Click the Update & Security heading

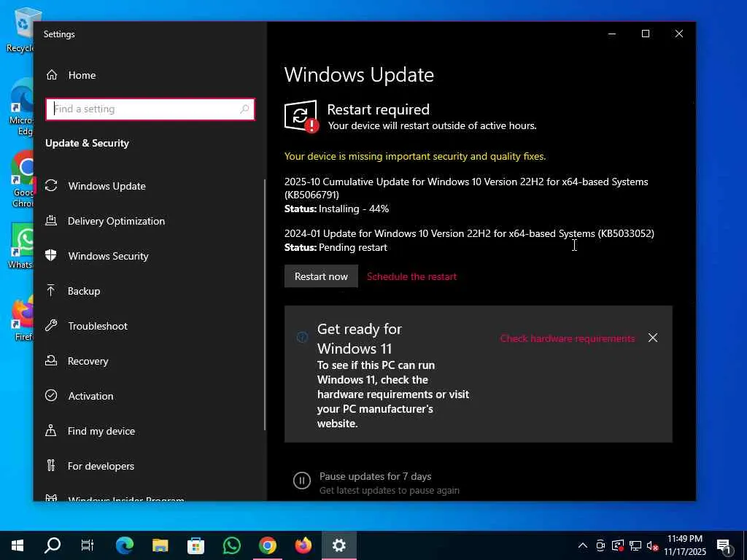(x=88, y=143)
